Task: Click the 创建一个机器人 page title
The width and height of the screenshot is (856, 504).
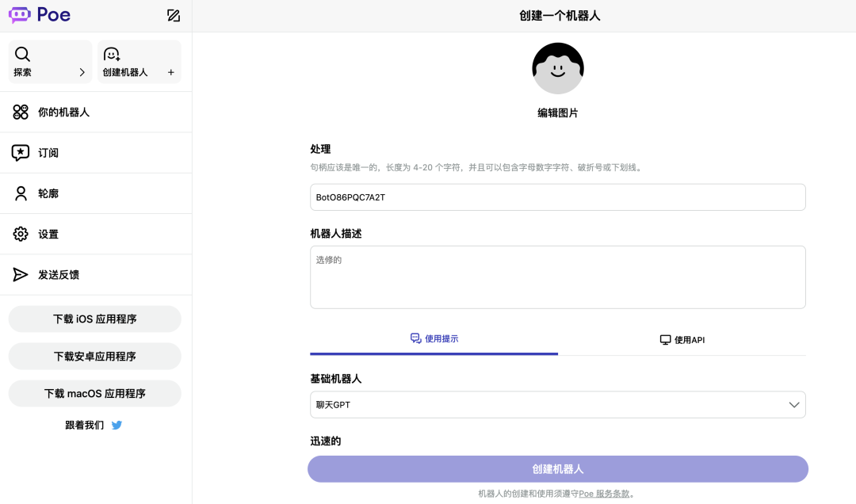Action: coord(560,16)
